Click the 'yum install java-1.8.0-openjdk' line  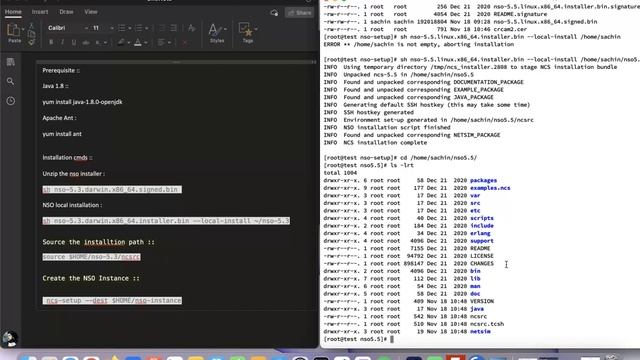[x=82, y=102]
